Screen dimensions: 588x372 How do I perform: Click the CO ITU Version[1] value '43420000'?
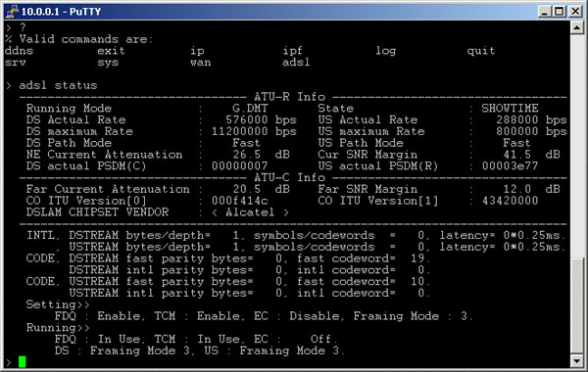(x=510, y=201)
